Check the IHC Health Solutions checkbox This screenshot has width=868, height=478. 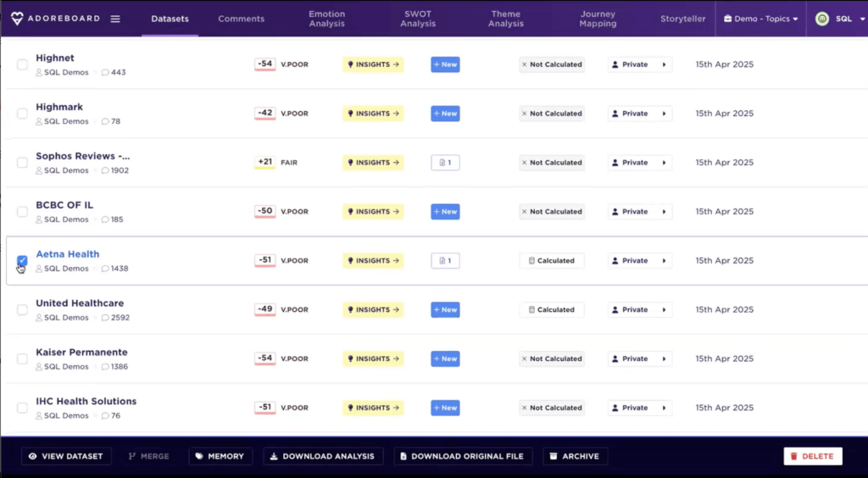(22, 408)
